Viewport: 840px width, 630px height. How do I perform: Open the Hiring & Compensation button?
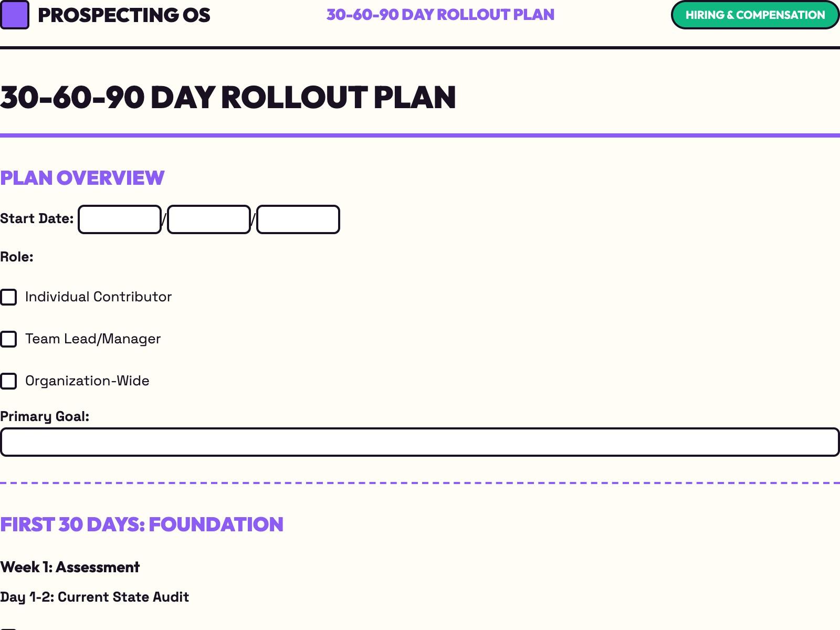pyautogui.click(x=755, y=15)
